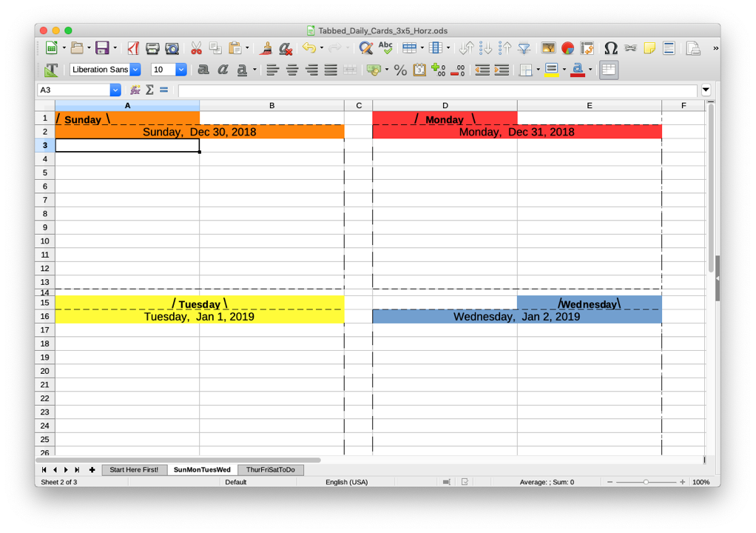This screenshot has width=756, height=533.
Task: Add a decimal place
Action: pos(438,70)
